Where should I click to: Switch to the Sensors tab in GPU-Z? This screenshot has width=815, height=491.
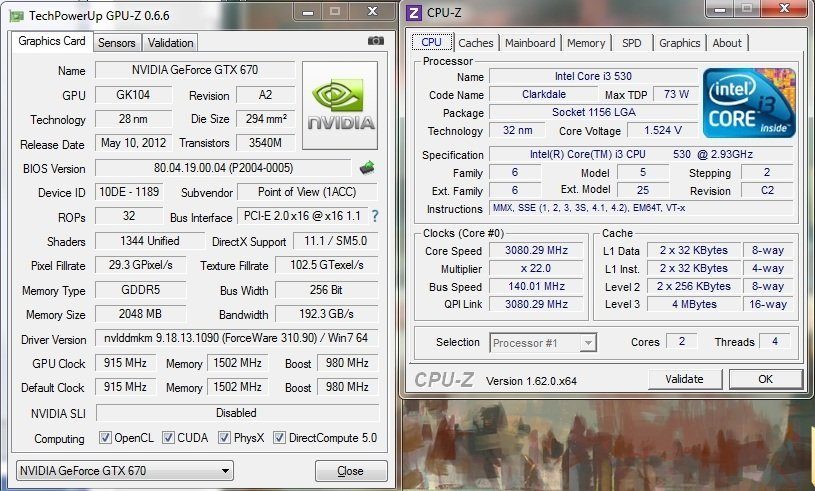pos(116,43)
